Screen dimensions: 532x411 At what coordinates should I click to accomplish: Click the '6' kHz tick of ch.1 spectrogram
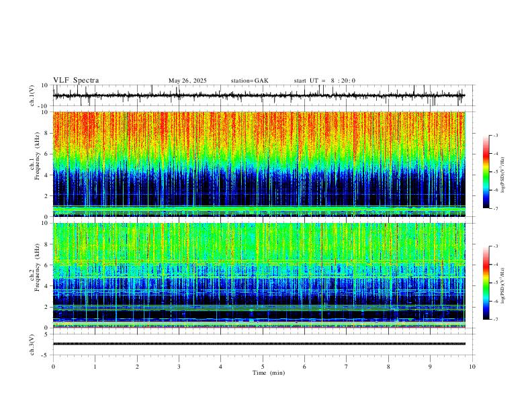(x=47, y=154)
